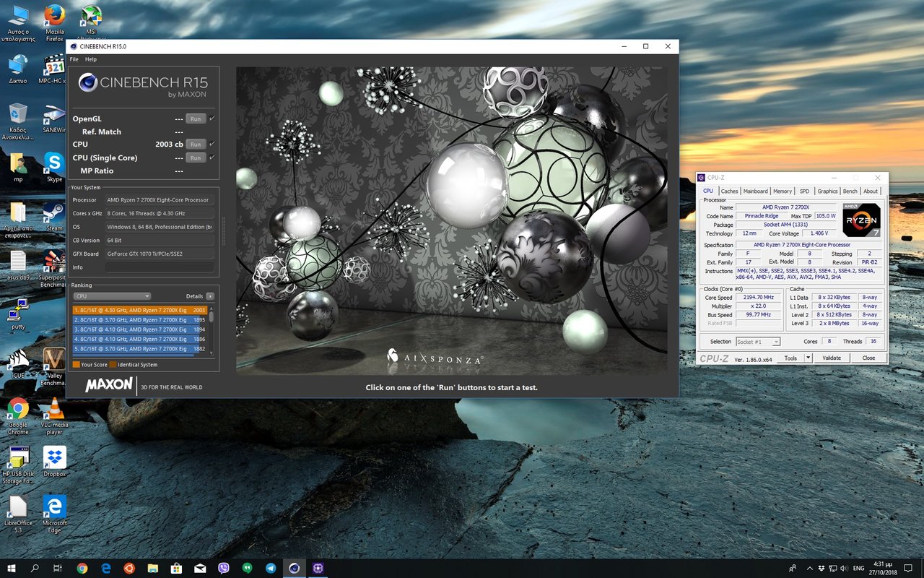Click the Your Score orange swatch

pyautogui.click(x=76, y=365)
